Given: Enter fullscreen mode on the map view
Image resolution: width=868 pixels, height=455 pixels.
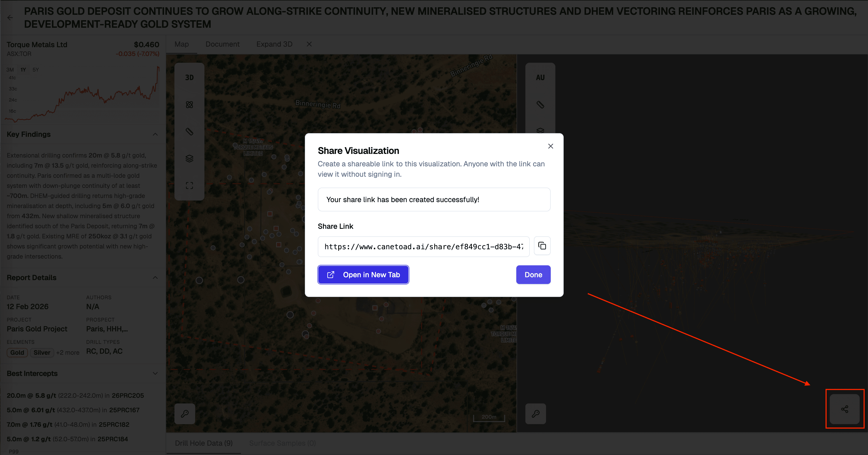Looking at the screenshot, I should pos(189,185).
